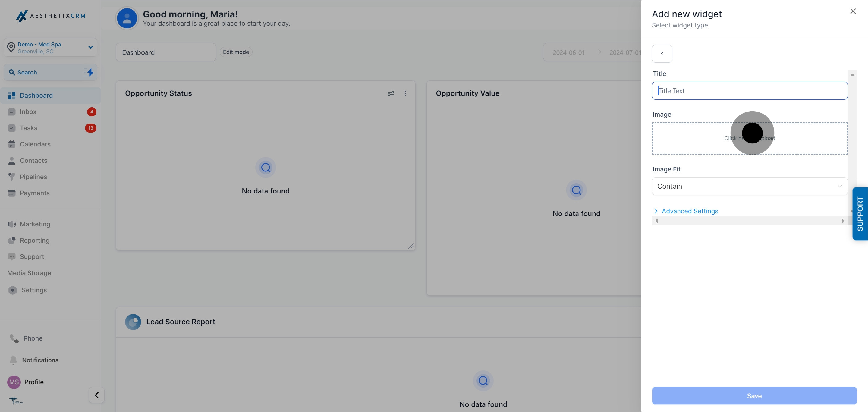
Task: Click the Save button
Action: [x=754, y=396]
